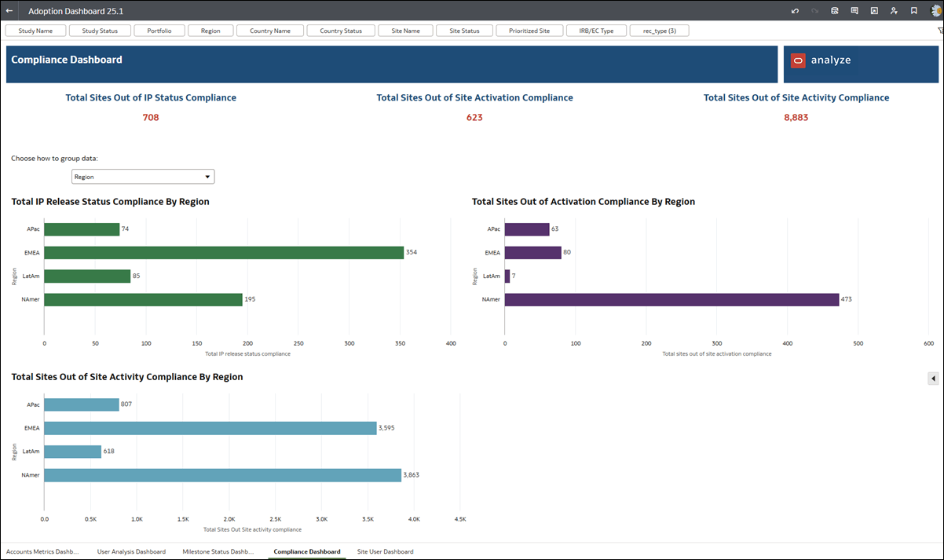The height and width of the screenshot is (560, 944).
Task: Switch to the Site User Dashboard tab
Action: point(385,551)
